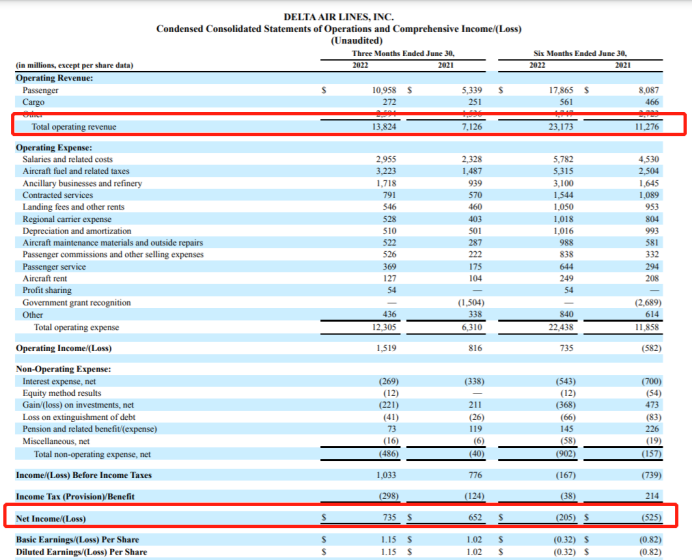
Task: Select the 'Six Months Ended June 30,' column header
Action: coord(580,53)
